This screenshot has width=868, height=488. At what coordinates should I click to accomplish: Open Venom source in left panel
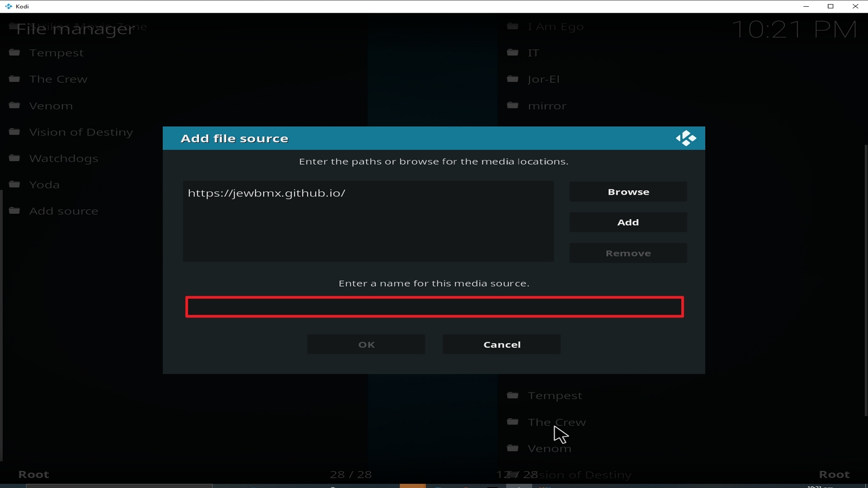click(51, 106)
